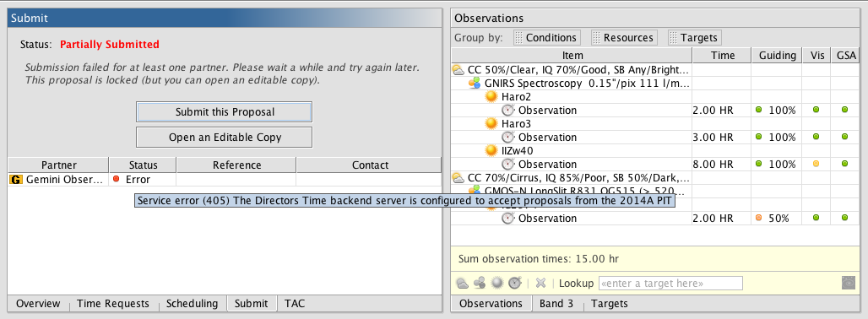This screenshot has width=868, height=319.
Task: Click the Submit this Proposal button
Action: pyautogui.click(x=225, y=111)
